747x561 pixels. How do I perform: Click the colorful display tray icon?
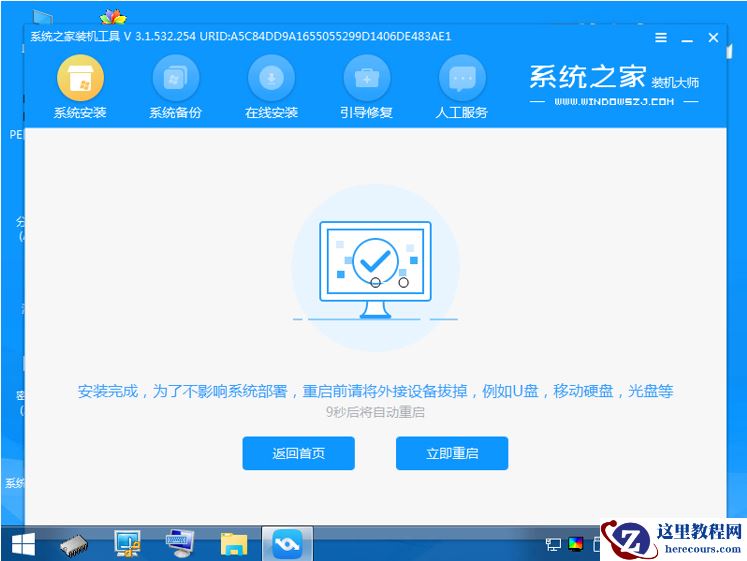coord(575,544)
